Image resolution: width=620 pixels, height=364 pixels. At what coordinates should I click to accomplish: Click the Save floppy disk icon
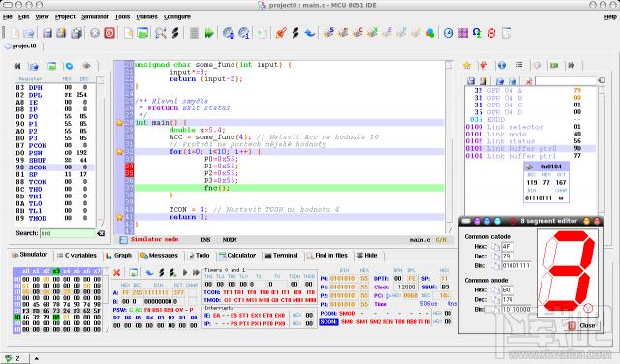[x=47, y=33]
